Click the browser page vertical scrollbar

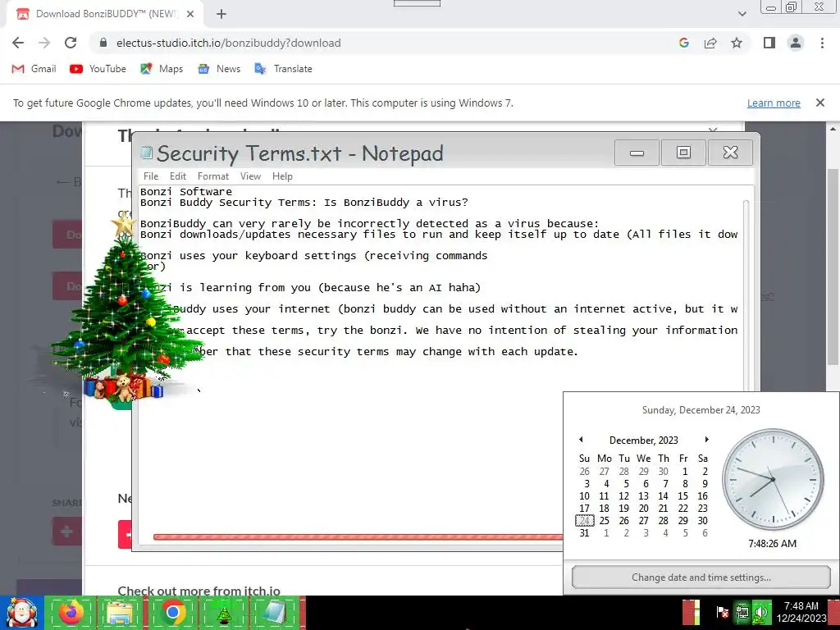pos(833,267)
